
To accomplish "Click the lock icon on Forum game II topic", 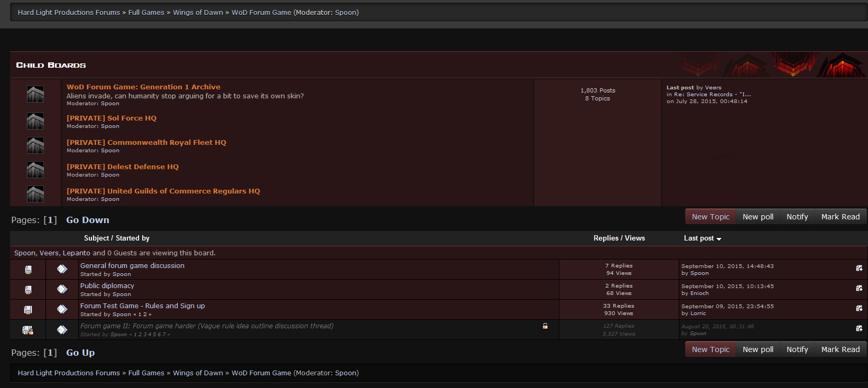I will pos(545,326).
